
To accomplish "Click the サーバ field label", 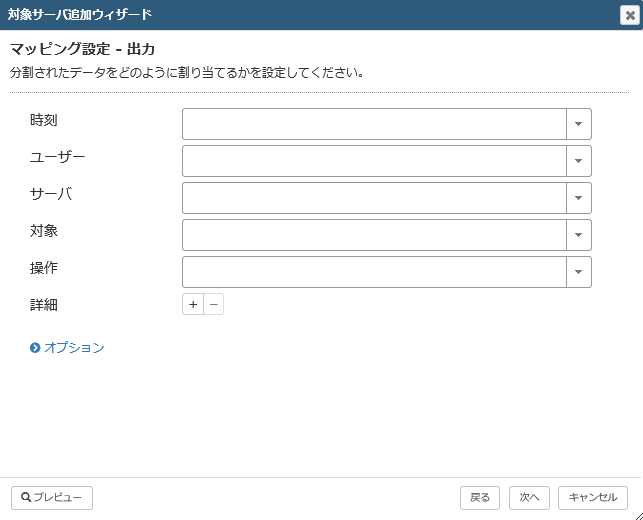I will 51,194.
